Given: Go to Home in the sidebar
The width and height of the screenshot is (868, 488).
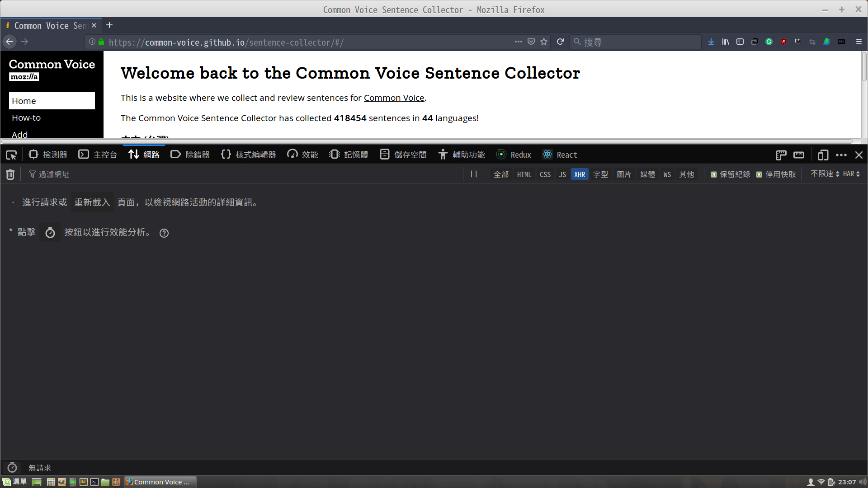Looking at the screenshot, I should pyautogui.click(x=52, y=101).
